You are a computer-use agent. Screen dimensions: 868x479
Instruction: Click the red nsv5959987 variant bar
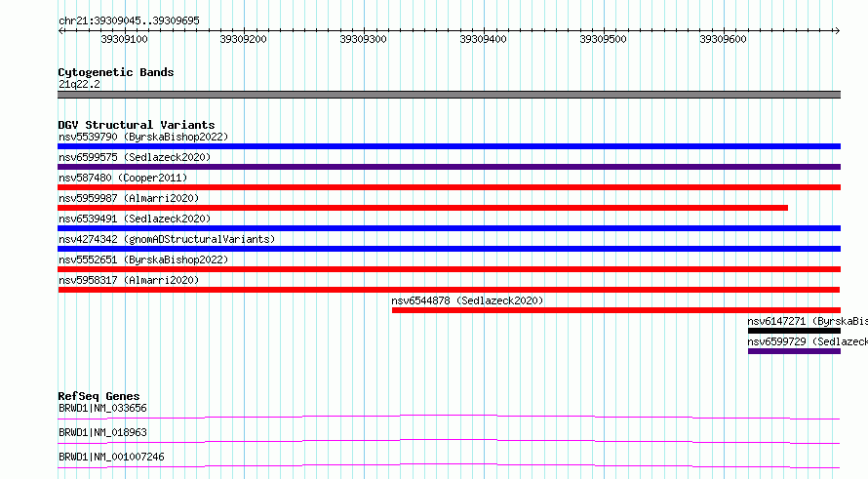click(423, 208)
